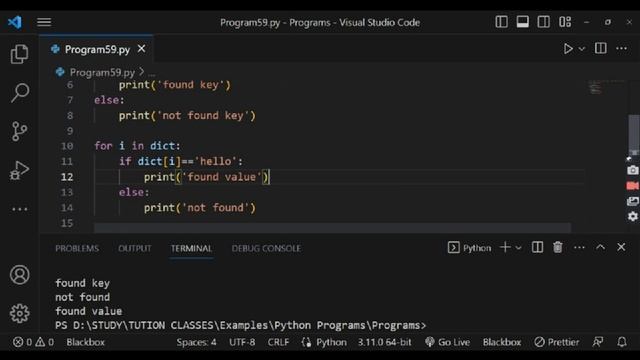This screenshot has width=640, height=360.
Task: Switch to the DEBUG CONSOLE panel tab
Action: 266,248
